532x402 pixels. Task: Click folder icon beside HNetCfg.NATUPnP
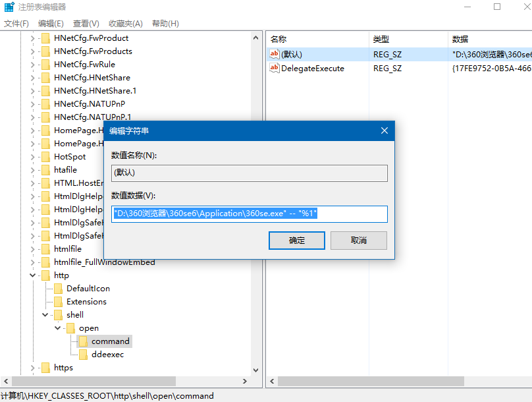click(46, 104)
